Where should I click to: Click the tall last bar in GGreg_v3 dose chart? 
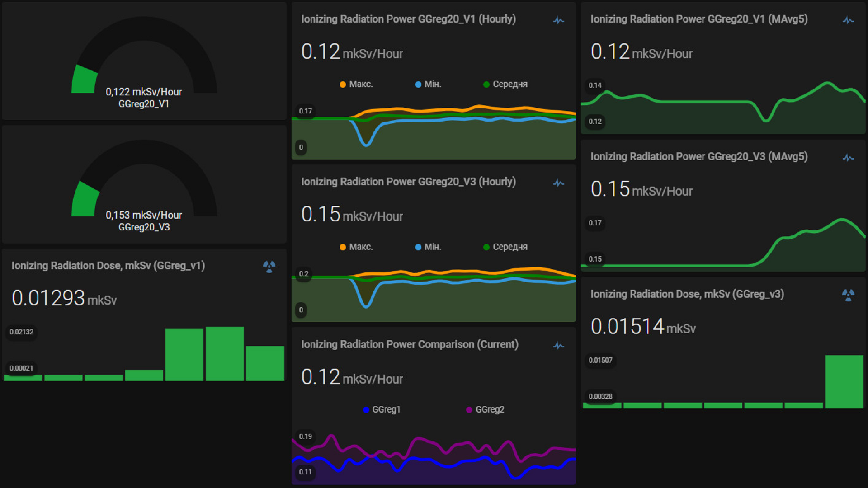[x=844, y=381]
